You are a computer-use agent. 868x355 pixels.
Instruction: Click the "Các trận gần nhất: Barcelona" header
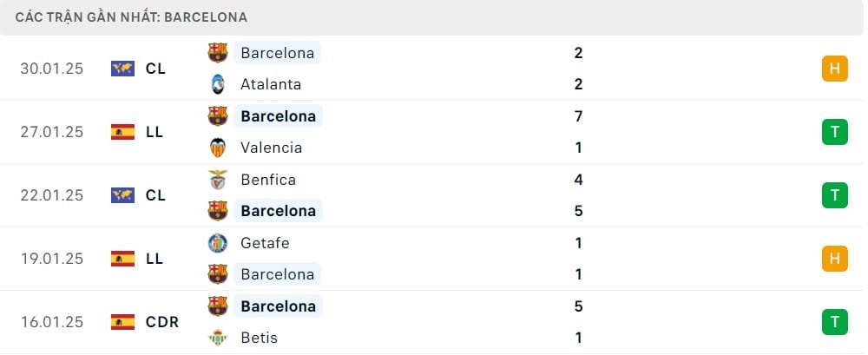pyautogui.click(x=131, y=16)
